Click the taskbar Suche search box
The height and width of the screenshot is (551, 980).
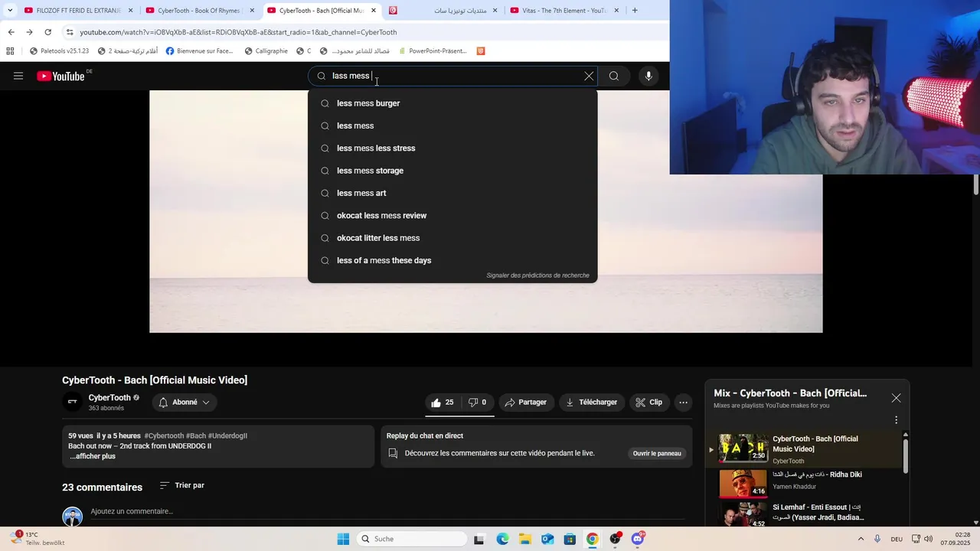(x=412, y=539)
